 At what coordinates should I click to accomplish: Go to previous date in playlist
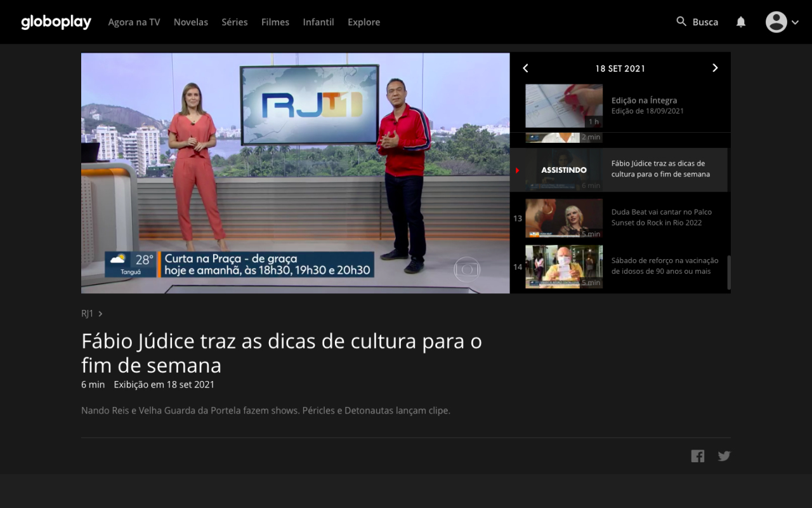pyautogui.click(x=525, y=68)
